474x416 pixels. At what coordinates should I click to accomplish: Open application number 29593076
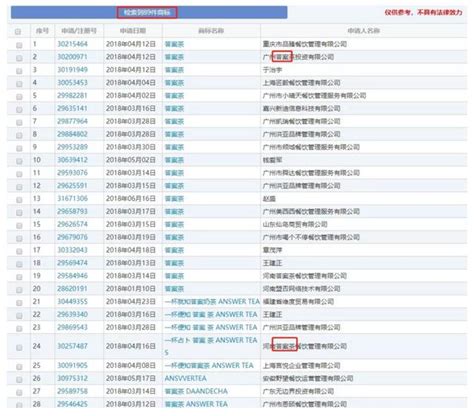(x=72, y=173)
